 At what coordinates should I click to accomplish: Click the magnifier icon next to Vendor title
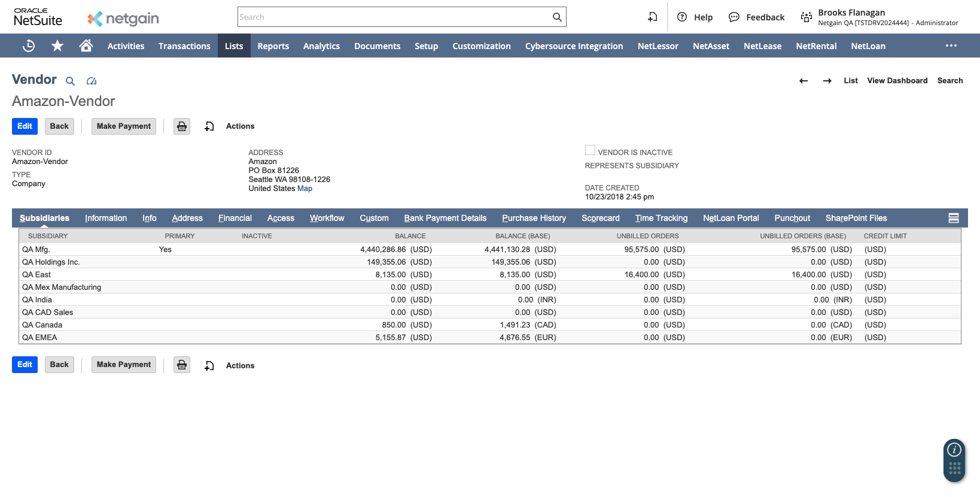tap(70, 81)
